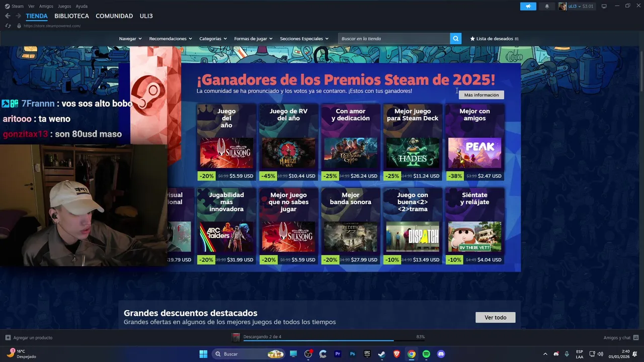Open the Baldur's Gate thumbnail
This screenshot has width=644, height=362.
point(351,152)
